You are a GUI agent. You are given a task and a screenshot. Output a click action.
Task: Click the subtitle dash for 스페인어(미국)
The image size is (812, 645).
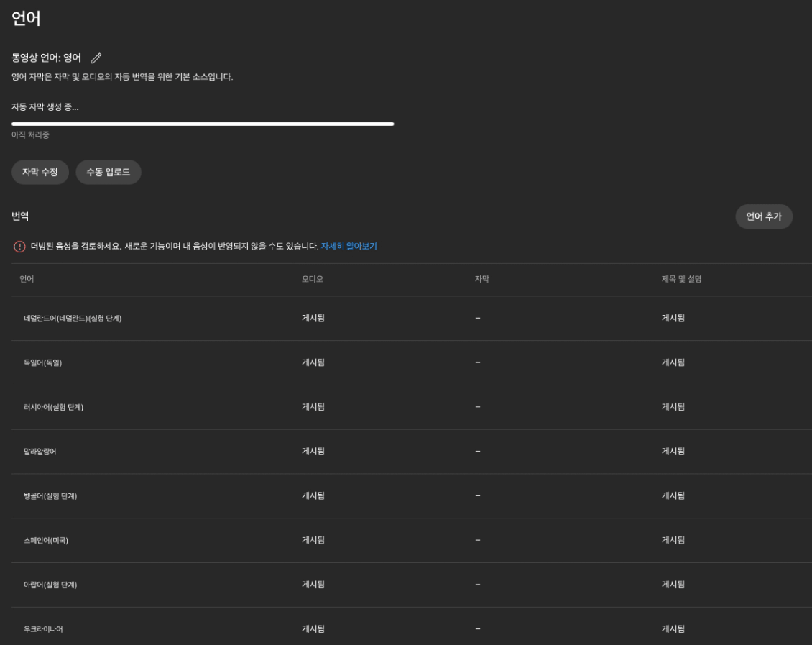(x=477, y=540)
